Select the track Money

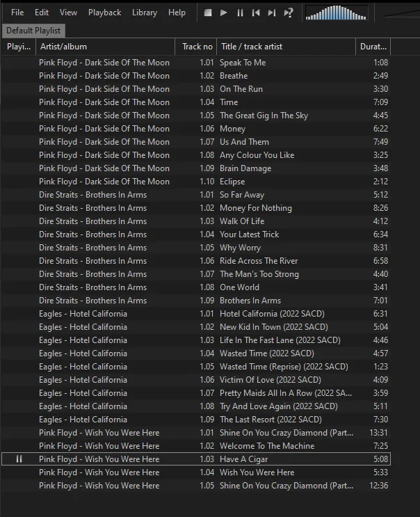point(196,129)
